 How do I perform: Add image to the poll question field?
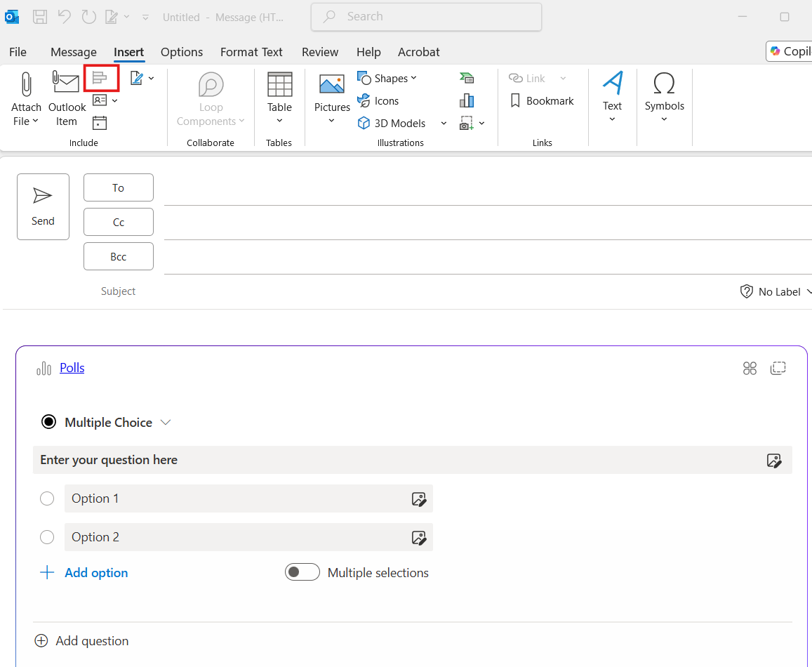(x=773, y=461)
